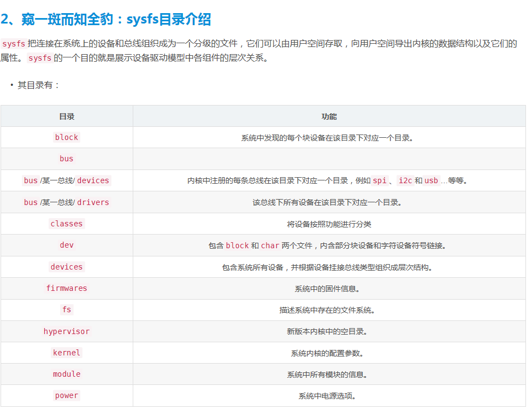Image resolution: width=532 pixels, height=415 pixels.
Task: Click description '系统中的固件信息。'
Action: pos(327,289)
